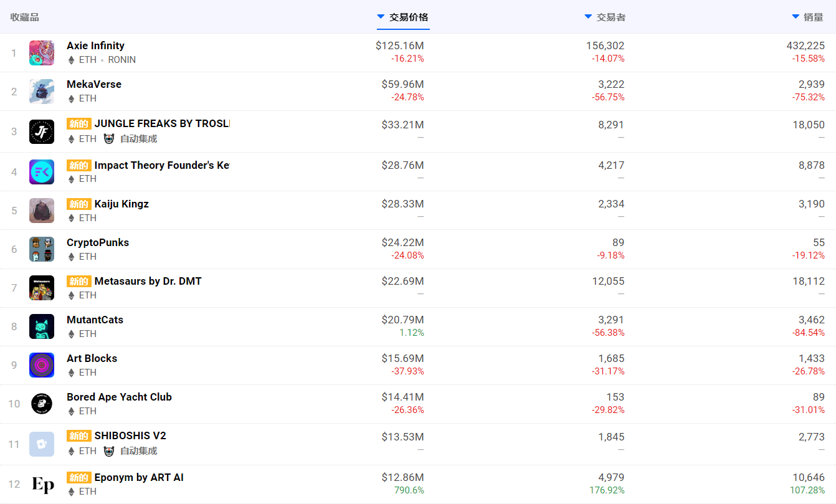This screenshot has height=504, width=836.
Task: Select the Jungle Freaks JF logo
Action: (42, 131)
